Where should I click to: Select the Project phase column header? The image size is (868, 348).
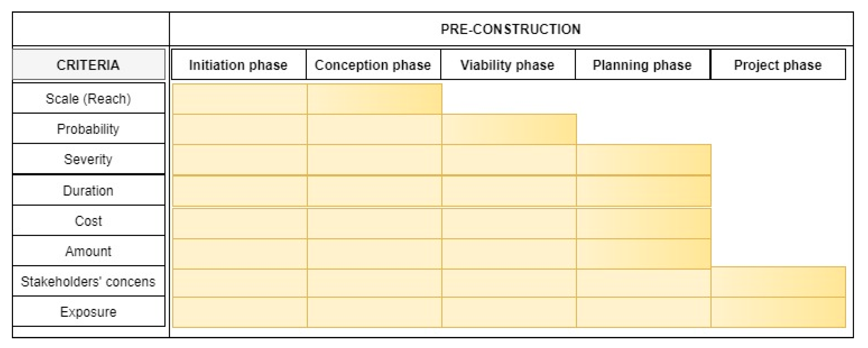pos(778,65)
